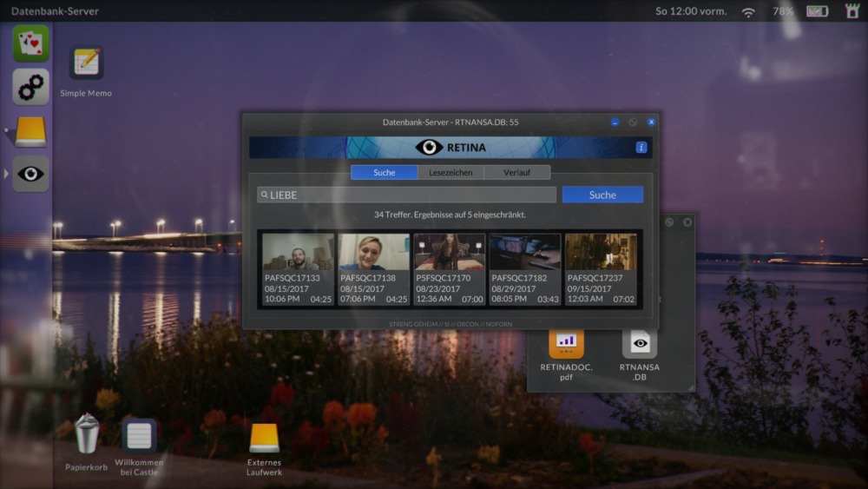
Task: Open Willkommen bei Castle document
Action: tap(139, 435)
